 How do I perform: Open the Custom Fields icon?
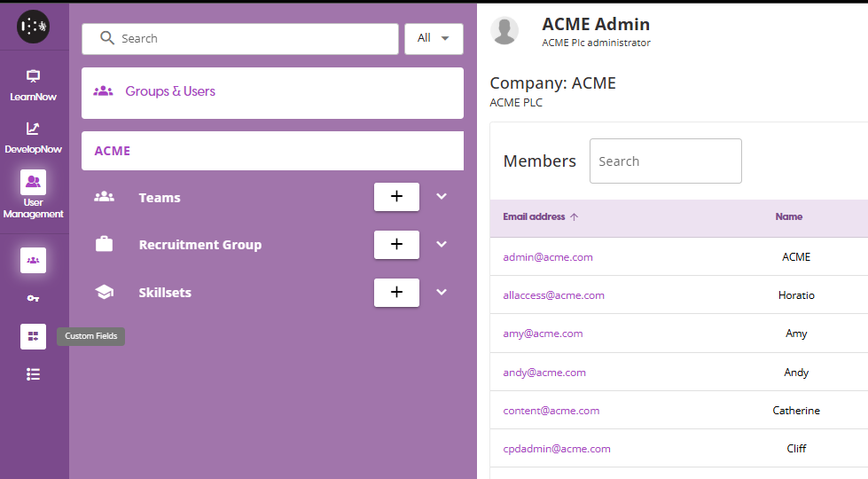pyautogui.click(x=33, y=336)
